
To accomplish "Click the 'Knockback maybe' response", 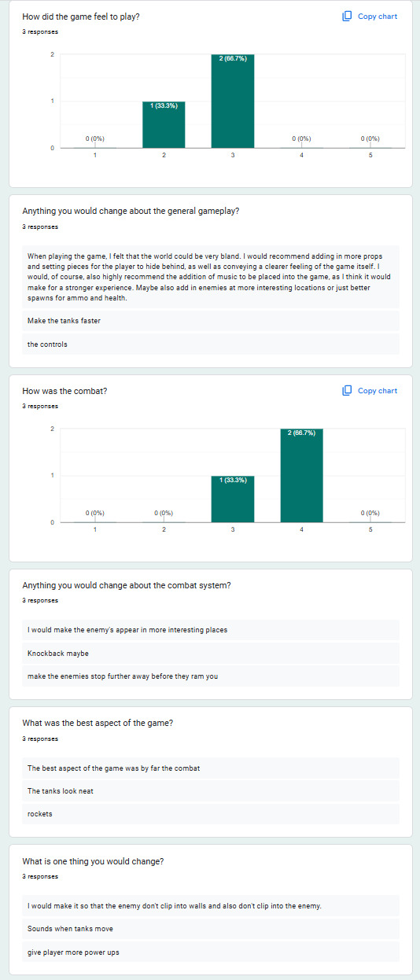I will [x=210, y=654].
